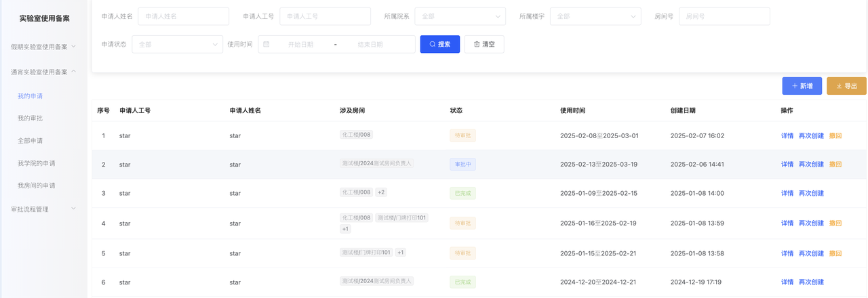Open 详情 for row 2
868x298 pixels.
click(787, 165)
